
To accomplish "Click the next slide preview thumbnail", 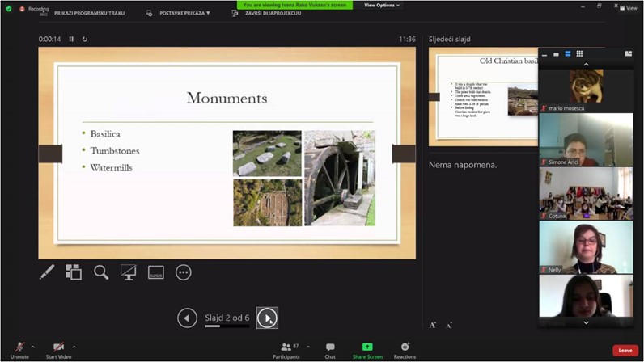I will point(484,97).
